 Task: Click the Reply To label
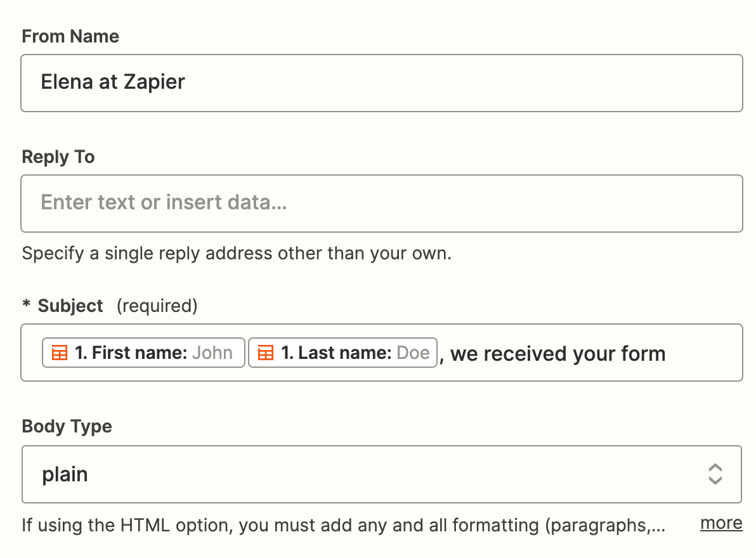(58, 157)
